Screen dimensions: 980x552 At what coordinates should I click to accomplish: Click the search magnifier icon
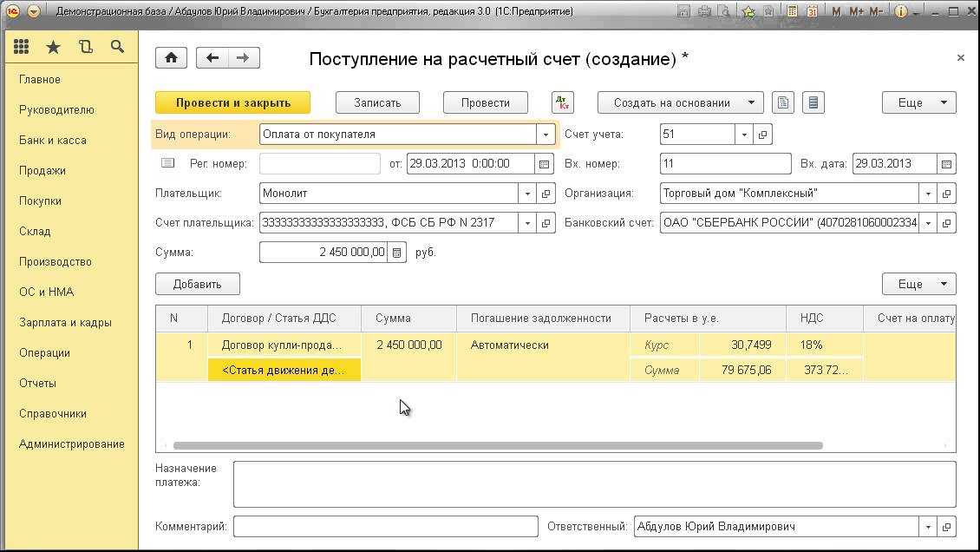(x=117, y=46)
